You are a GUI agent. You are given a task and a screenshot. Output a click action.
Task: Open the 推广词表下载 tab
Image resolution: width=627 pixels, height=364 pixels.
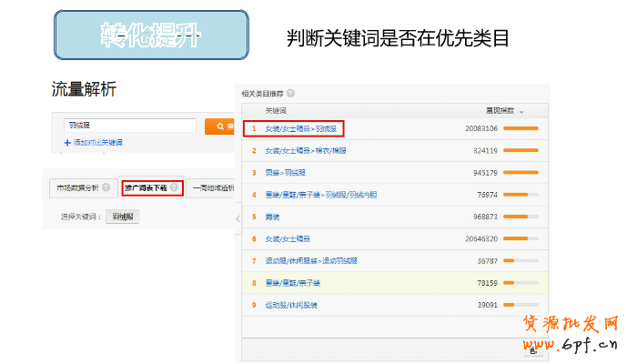point(146,188)
